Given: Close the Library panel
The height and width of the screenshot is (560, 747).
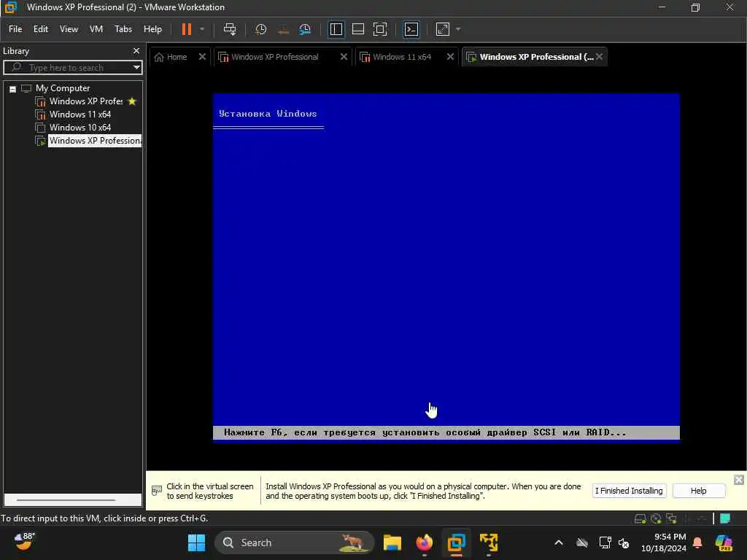Looking at the screenshot, I should coord(136,50).
